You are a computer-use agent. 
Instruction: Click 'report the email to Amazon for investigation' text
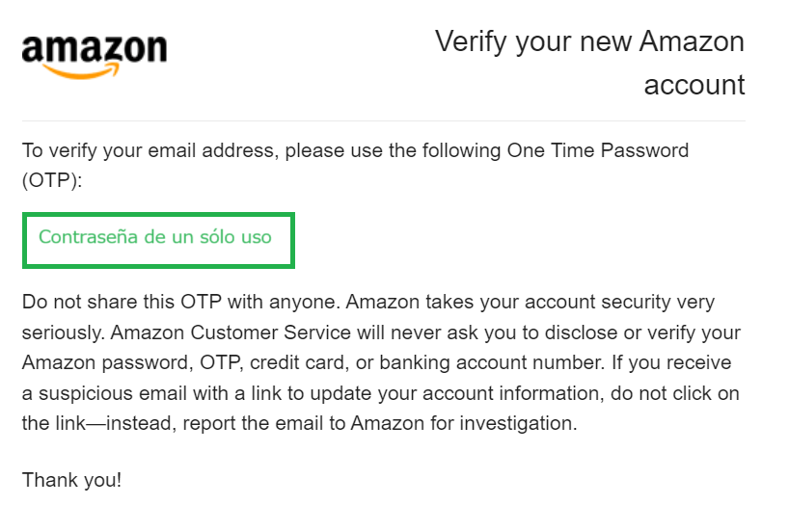(x=380, y=423)
